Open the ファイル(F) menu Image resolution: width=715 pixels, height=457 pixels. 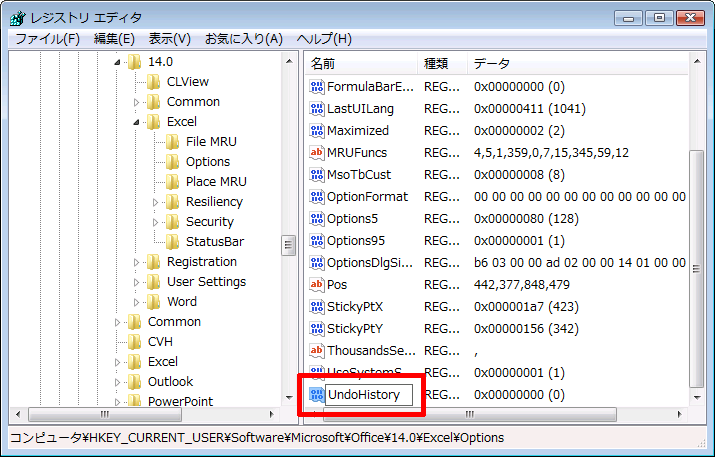47,39
